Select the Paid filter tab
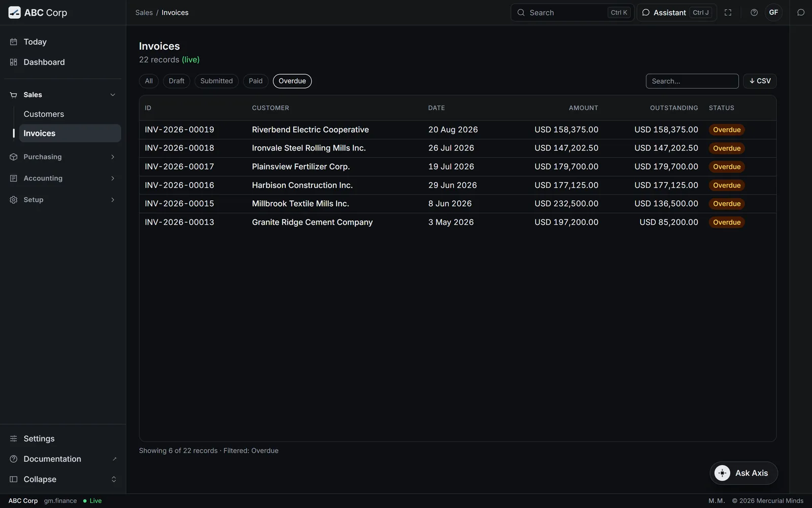The image size is (812, 508). (x=256, y=81)
